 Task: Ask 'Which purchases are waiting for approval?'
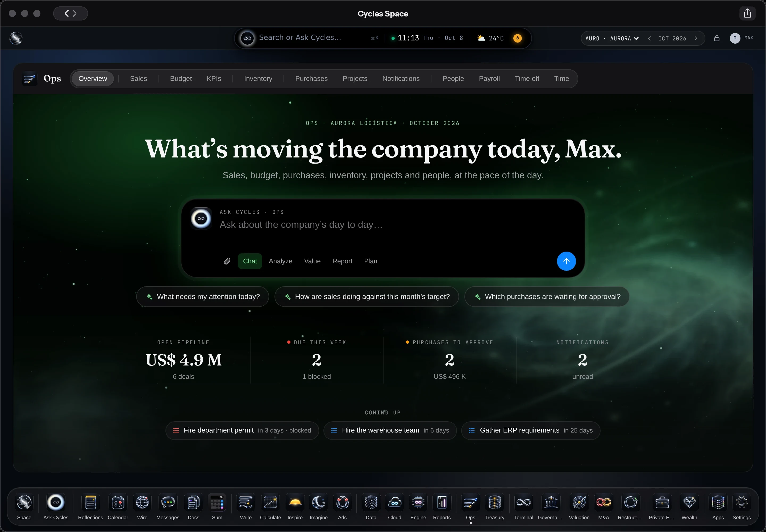[x=547, y=297]
